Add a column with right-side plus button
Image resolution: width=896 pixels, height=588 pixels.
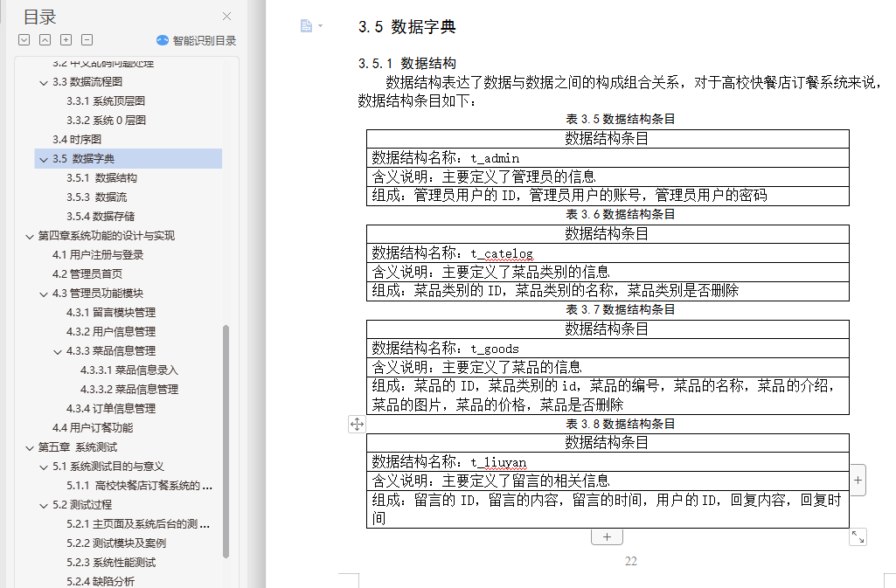858,481
